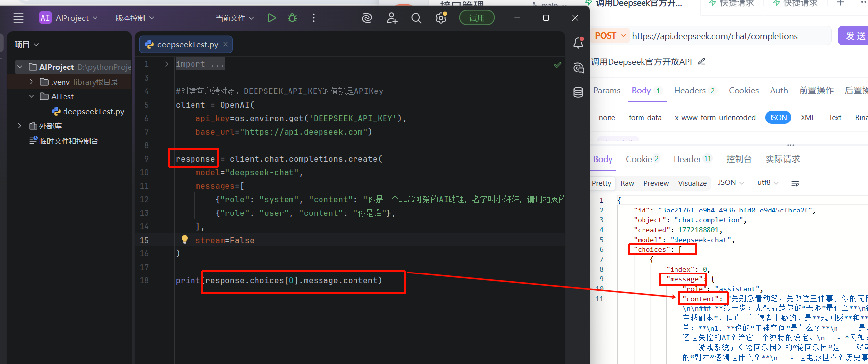
Task: Open the 当前文件 run configuration dropdown
Action: click(x=235, y=18)
